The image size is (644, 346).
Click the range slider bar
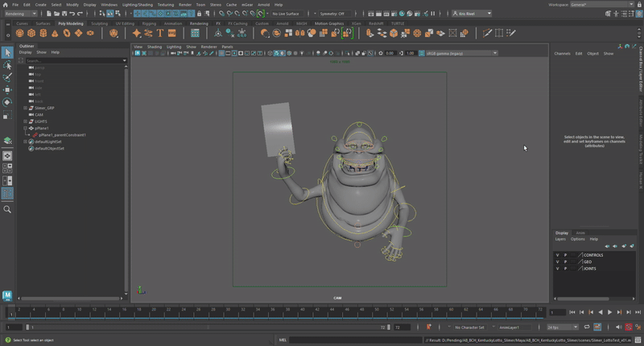pyautogui.click(x=208, y=327)
